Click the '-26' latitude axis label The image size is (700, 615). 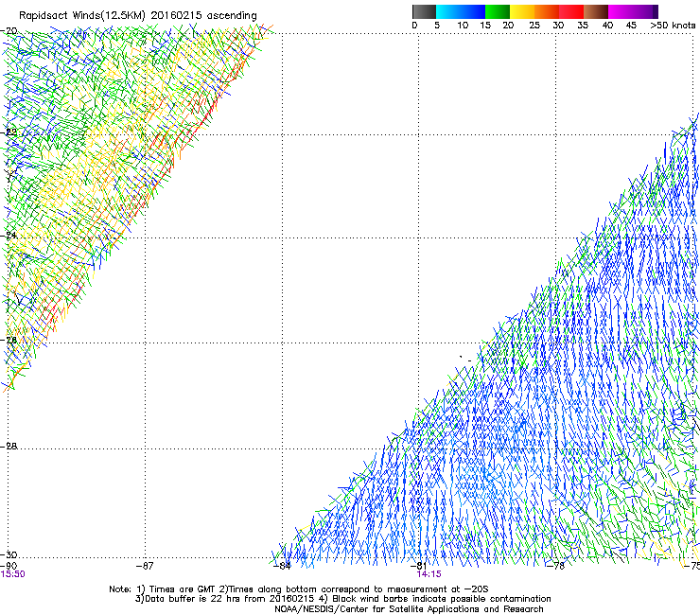tap(9, 341)
